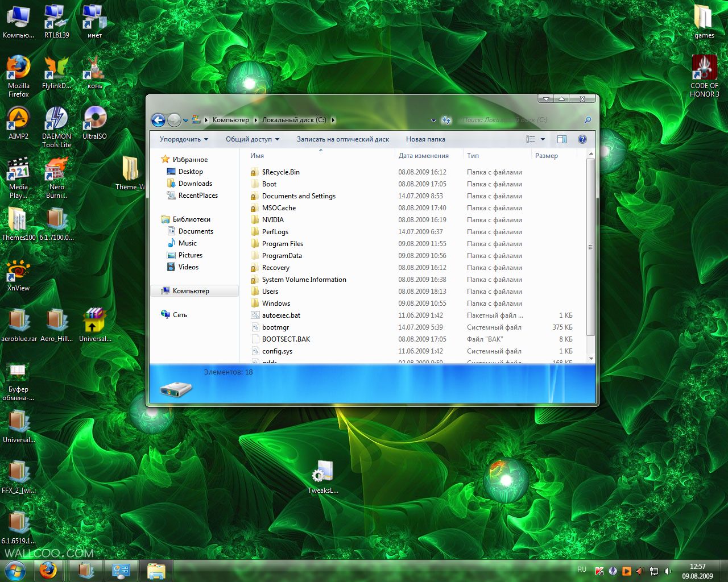The image size is (728, 582).
Task: Click the Windows Start orb on the taskbar
Action: [15, 570]
